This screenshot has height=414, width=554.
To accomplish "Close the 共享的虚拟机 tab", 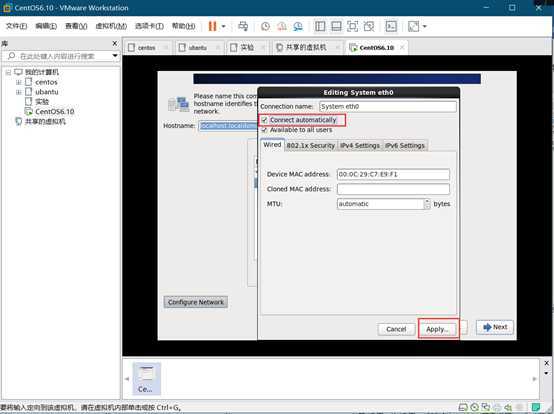I will click(337, 47).
